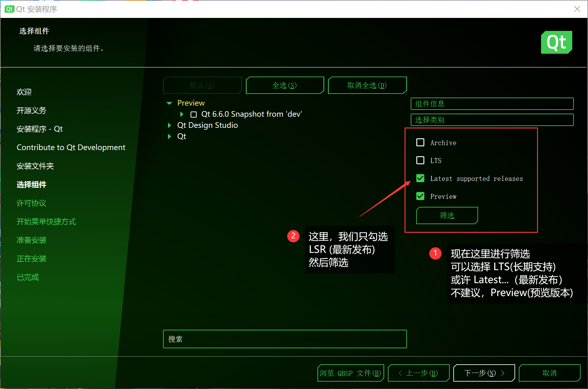Click the 取消 cancel button
The image size is (588, 389).
(x=549, y=373)
